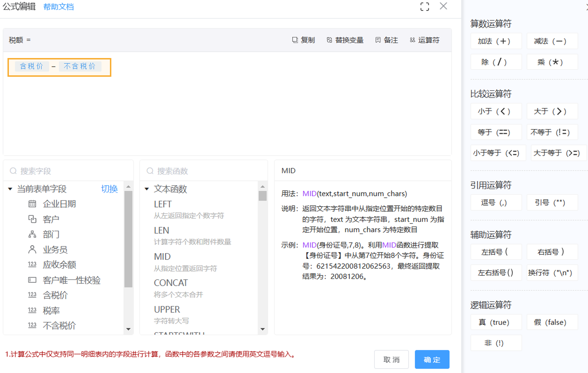Insert the 大于等于 (>=) operator
Viewport: 588px width, 373px height.
559,153
